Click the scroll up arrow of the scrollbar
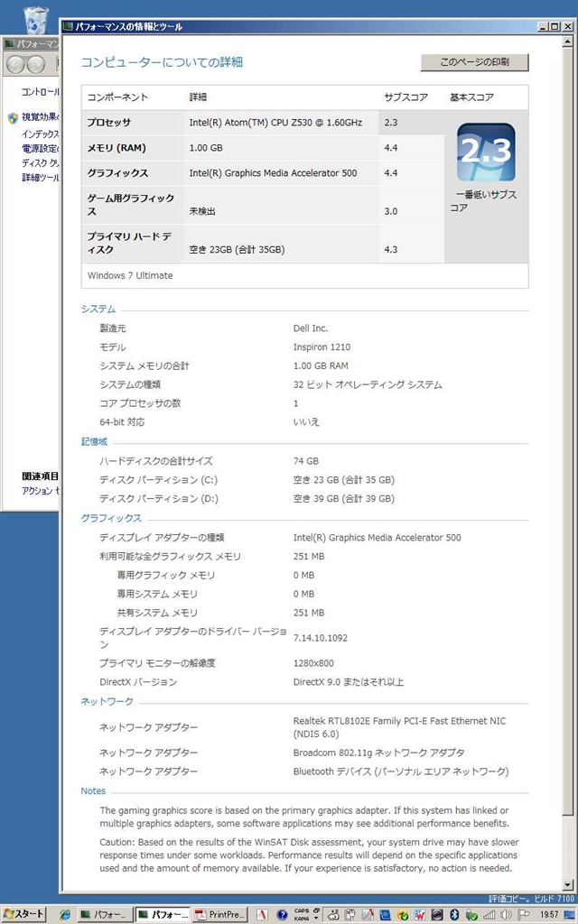The image size is (578, 924). coord(568,42)
